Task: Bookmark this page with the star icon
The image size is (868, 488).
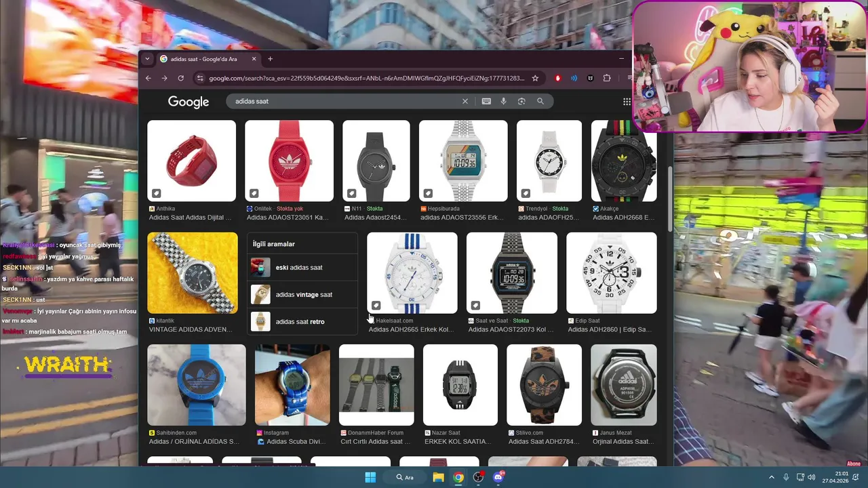Action: pyautogui.click(x=535, y=79)
